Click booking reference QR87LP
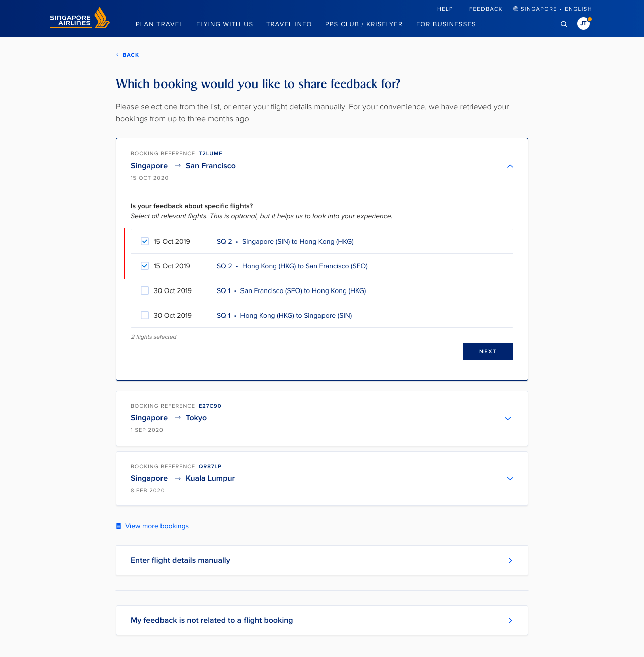644x657 pixels. [x=210, y=466]
